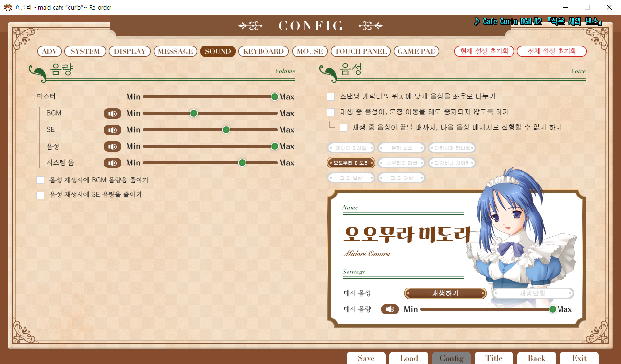Select character 마나이 미사토
This screenshot has width=621, height=364.
pyautogui.click(x=351, y=148)
